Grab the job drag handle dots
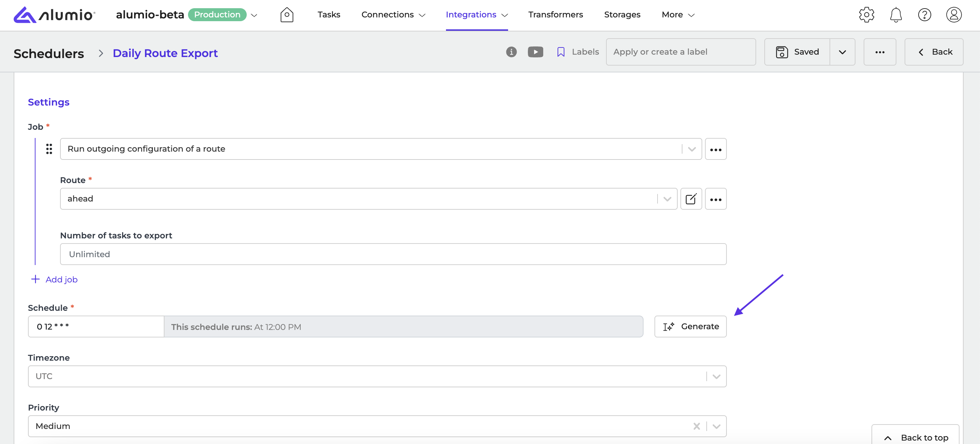Viewport: 980px width, 444px height. tap(49, 149)
